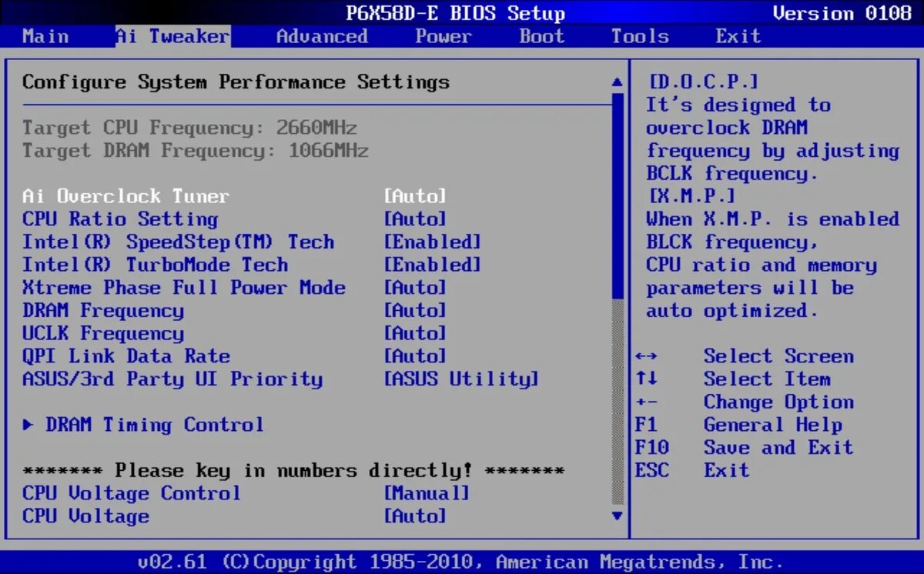The height and width of the screenshot is (574, 924).
Task: Select Xtreme Phase Full Power Mode label
Action: 184,288
